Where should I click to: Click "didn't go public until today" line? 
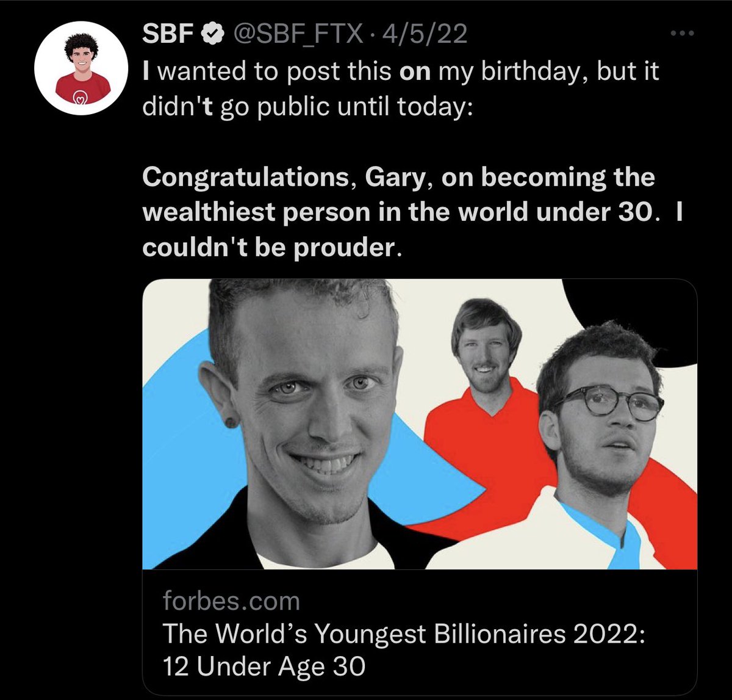click(x=306, y=107)
